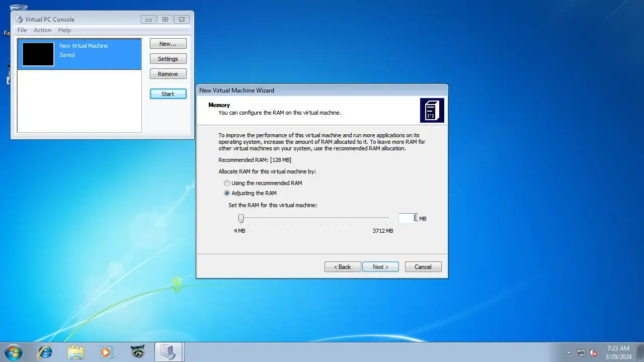Click the New... button in the console
This screenshot has height=362, width=644.
tap(168, 44)
